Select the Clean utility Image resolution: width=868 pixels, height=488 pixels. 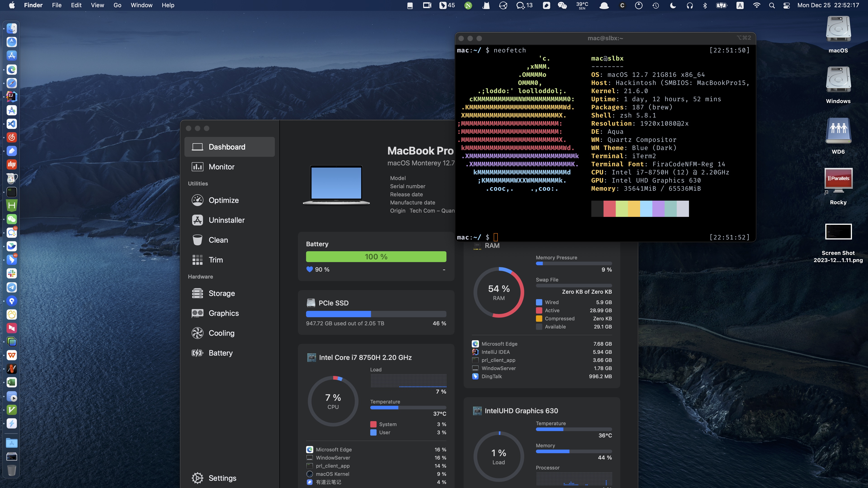(x=229, y=240)
